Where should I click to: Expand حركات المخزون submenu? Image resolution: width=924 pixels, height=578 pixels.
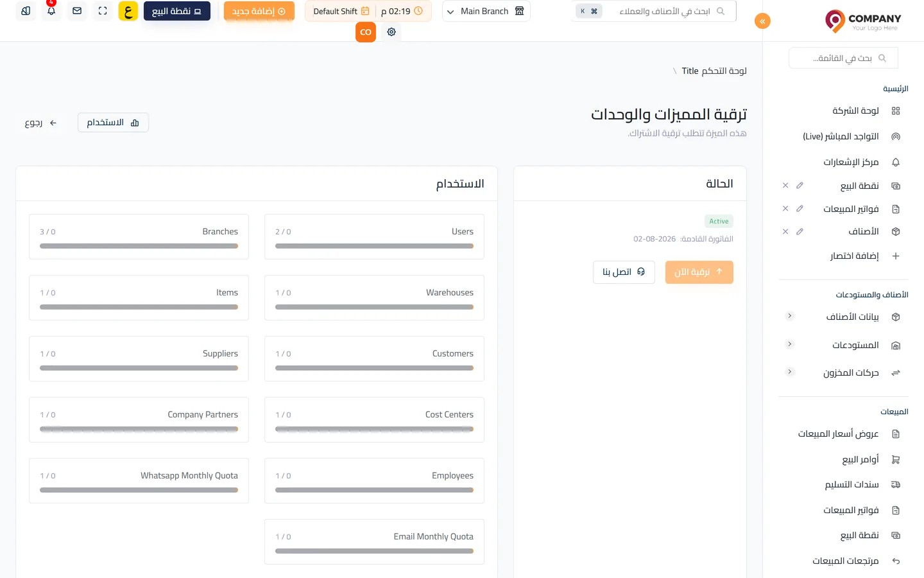pyautogui.click(x=790, y=372)
